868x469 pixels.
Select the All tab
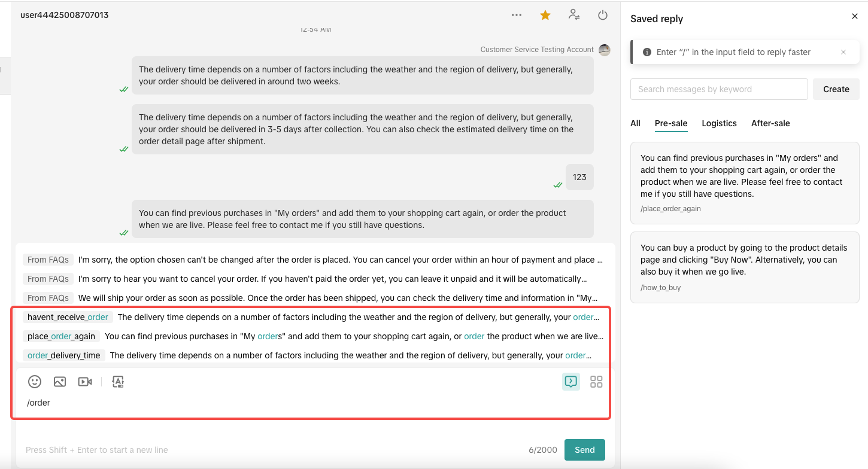(635, 123)
